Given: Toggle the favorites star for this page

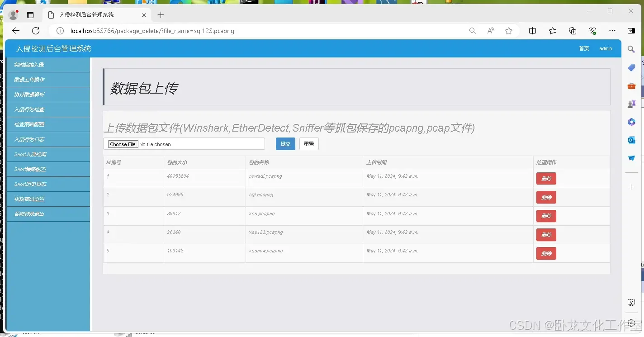Looking at the screenshot, I should [x=509, y=31].
